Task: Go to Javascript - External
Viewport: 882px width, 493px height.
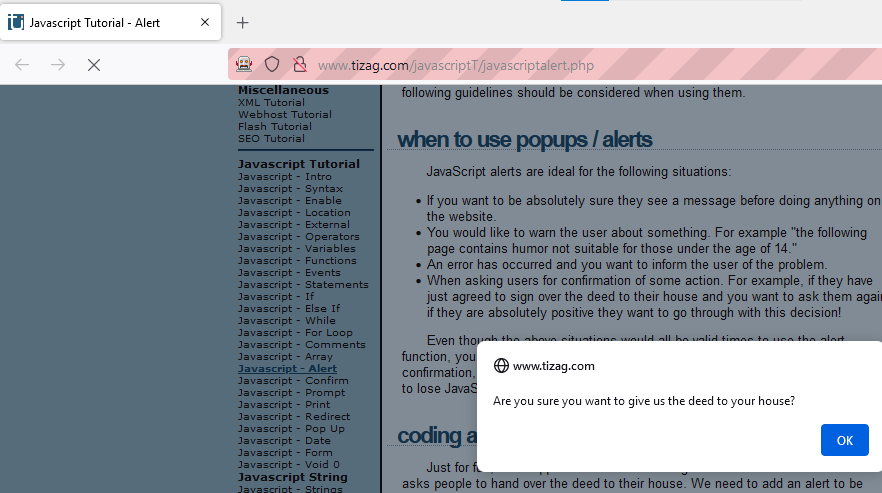Action: (x=294, y=225)
